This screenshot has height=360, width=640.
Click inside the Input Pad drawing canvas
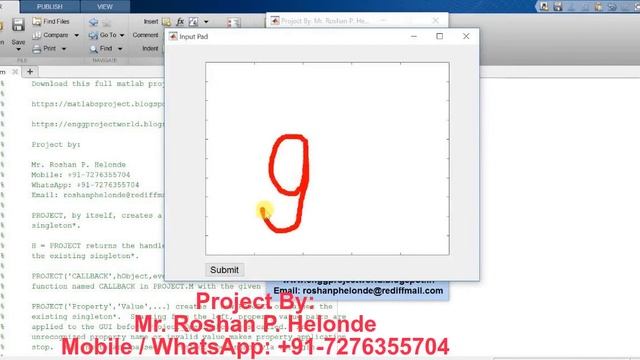(x=327, y=159)
